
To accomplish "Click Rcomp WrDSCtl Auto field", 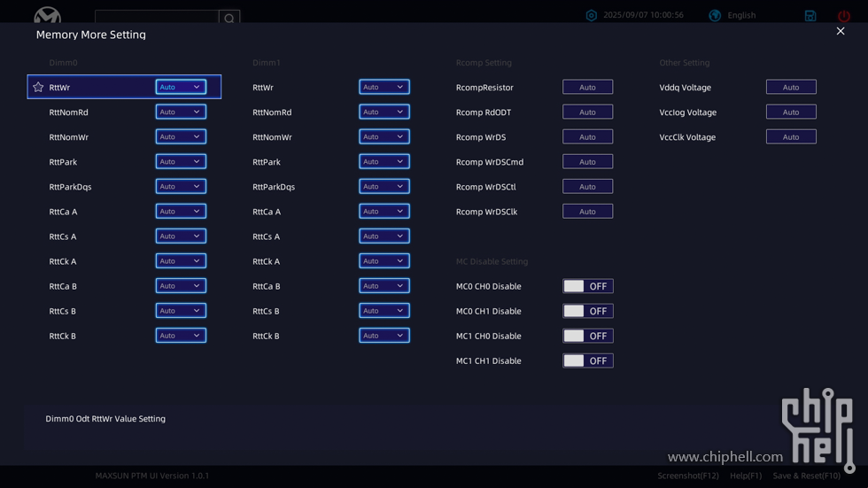I will click(x=588, y=187).
